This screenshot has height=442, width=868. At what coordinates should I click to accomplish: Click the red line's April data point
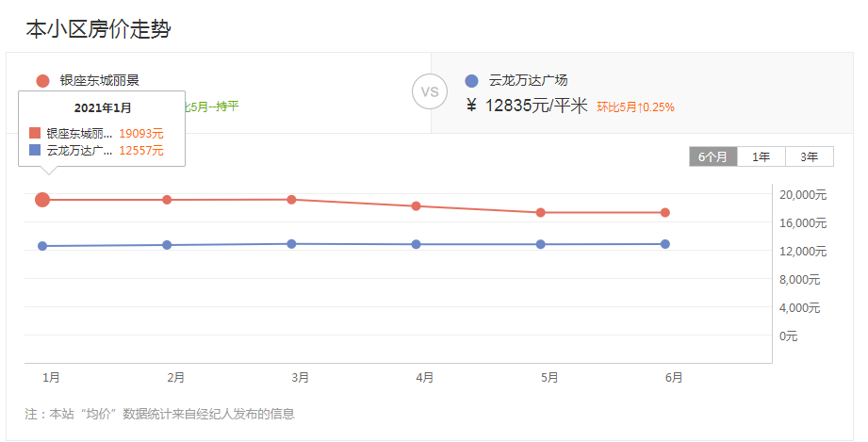click(416, 206)
